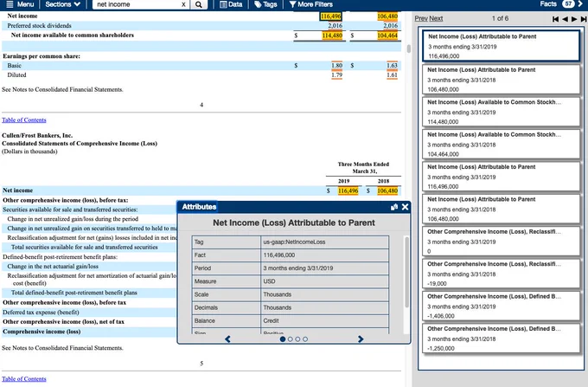588x387 pixels.
Task: Close the Attributes dialog
Action: coord(405,207)
